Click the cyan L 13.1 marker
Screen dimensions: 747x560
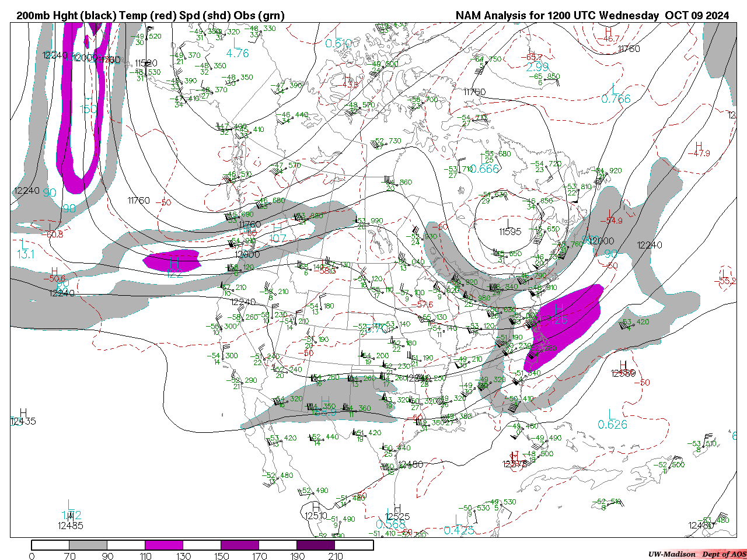(25, 249)
